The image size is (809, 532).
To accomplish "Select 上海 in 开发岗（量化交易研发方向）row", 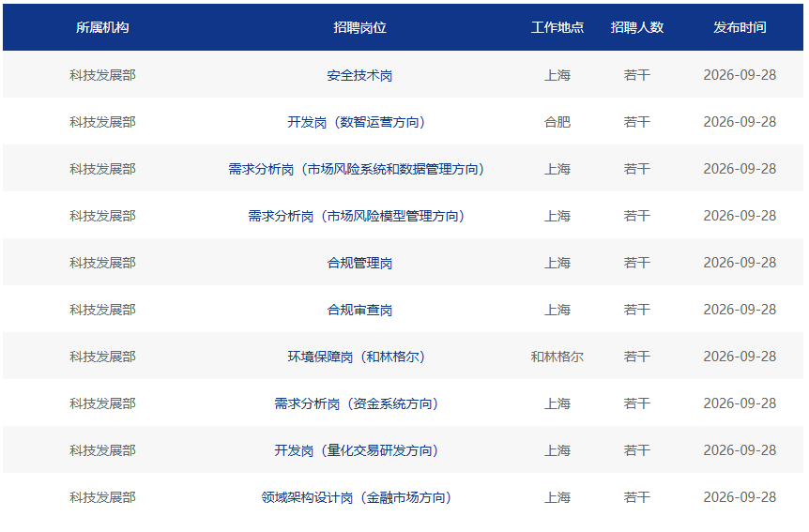I will pyautogui.click(x=557, y=451).
